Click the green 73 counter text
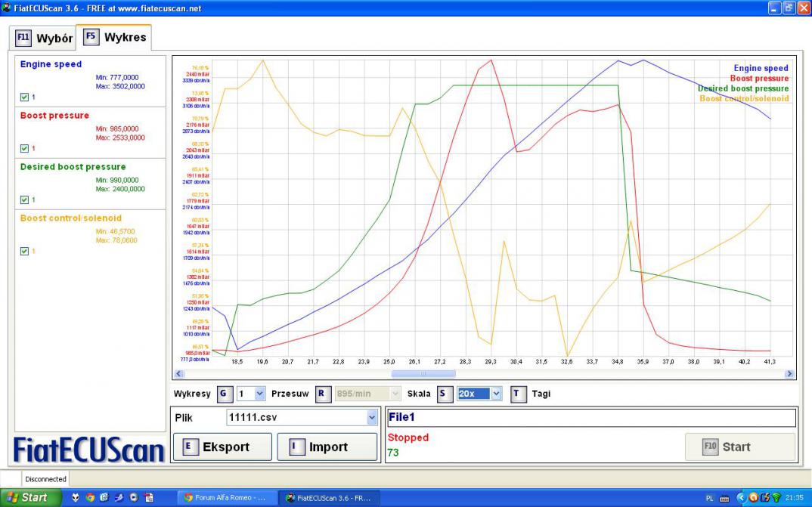 [393, 453]
